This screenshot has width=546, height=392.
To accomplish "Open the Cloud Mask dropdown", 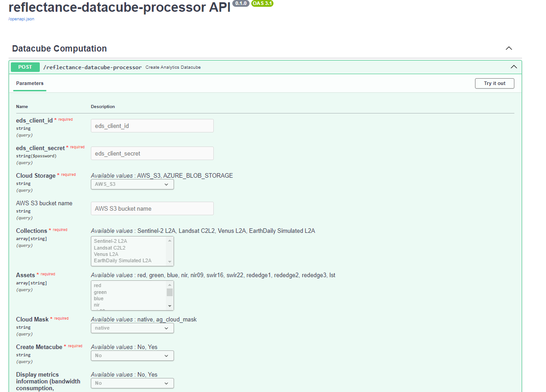I will pos(132,328).
